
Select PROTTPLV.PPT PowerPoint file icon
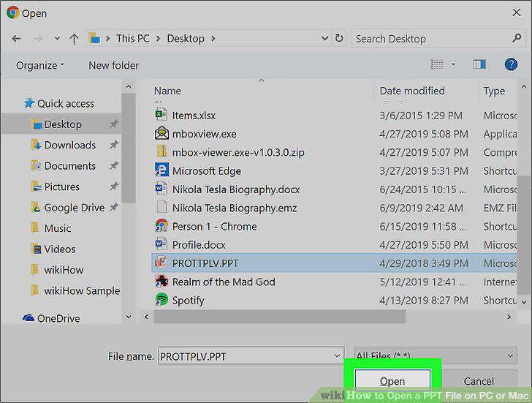pos(161,262)
